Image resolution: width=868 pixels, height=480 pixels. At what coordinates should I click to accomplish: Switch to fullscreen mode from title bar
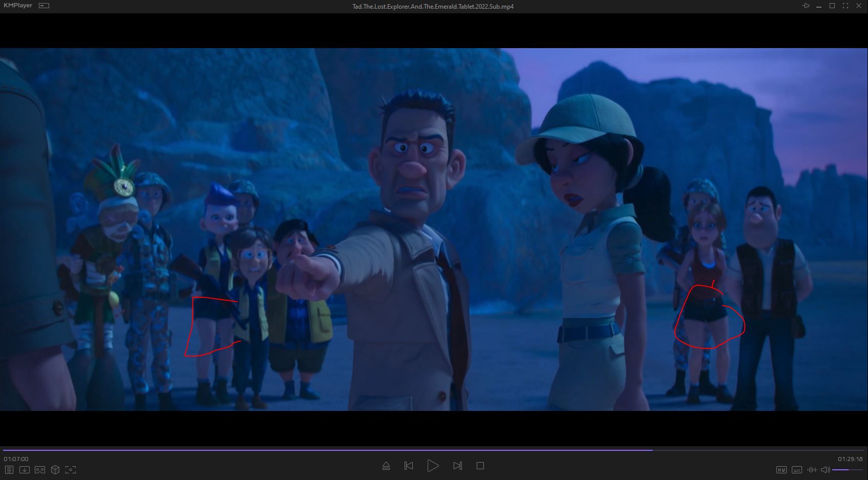pos(845,6)
